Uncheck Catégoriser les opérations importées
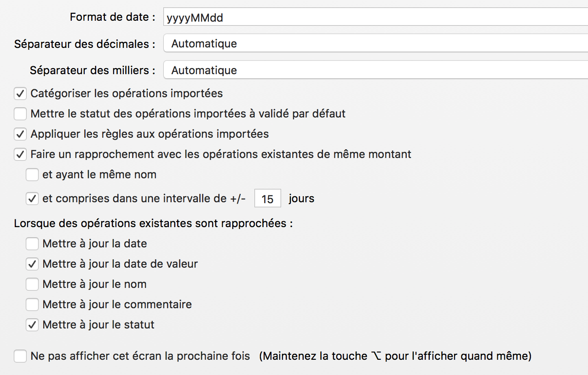This screenshot has width=588, height=375. pos(20,94)
